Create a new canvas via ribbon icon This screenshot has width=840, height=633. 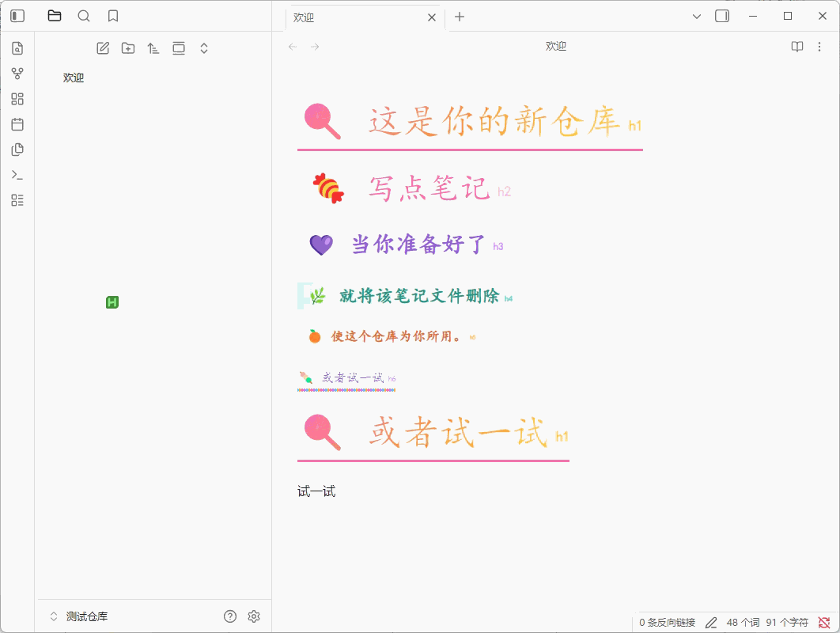point(17,99)
